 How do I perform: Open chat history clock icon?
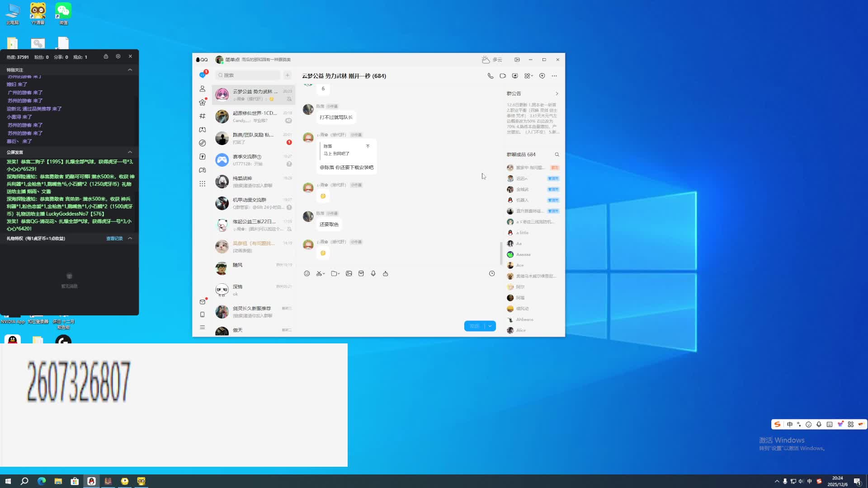tap(492, 273)
